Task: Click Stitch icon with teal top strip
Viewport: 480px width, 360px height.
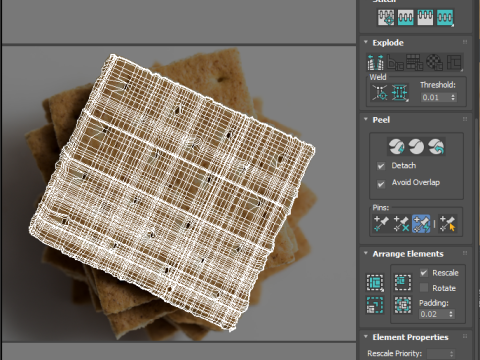Action: click(x=425, y=17)
